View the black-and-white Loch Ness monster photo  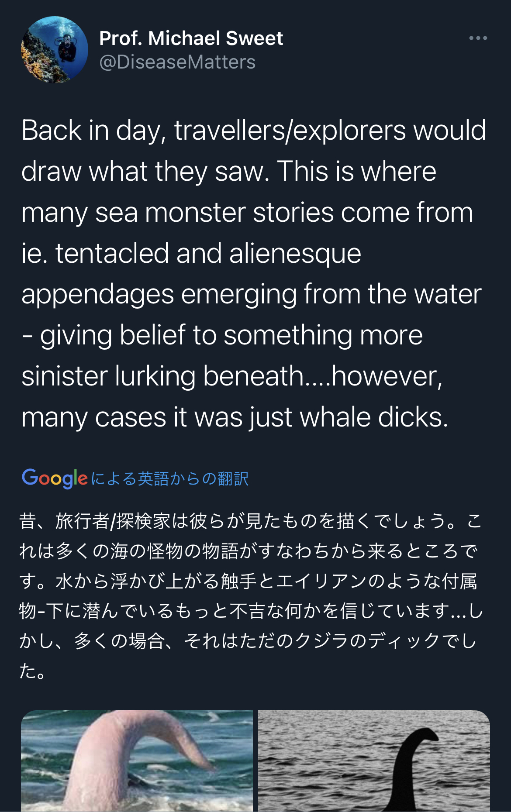(x=374, y=760)
